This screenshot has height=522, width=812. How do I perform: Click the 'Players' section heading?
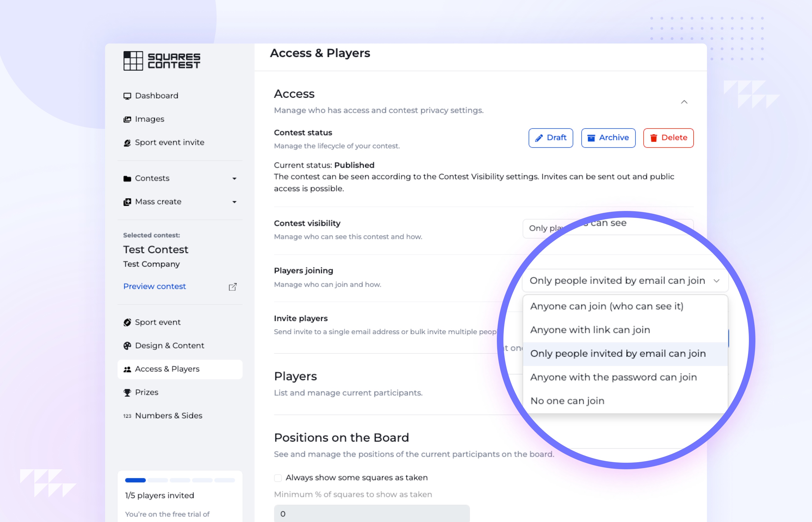pyautogui.click(x=295, y=376)
